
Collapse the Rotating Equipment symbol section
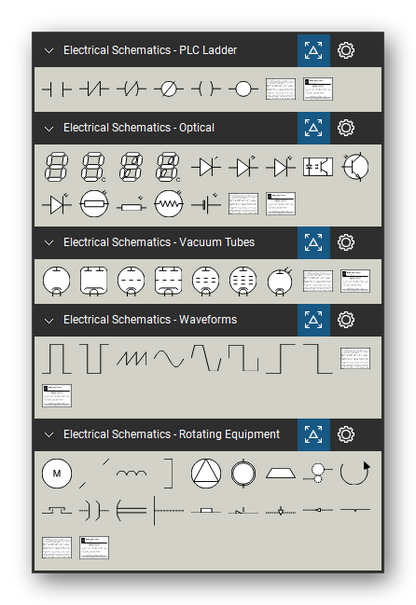(49, 435)
